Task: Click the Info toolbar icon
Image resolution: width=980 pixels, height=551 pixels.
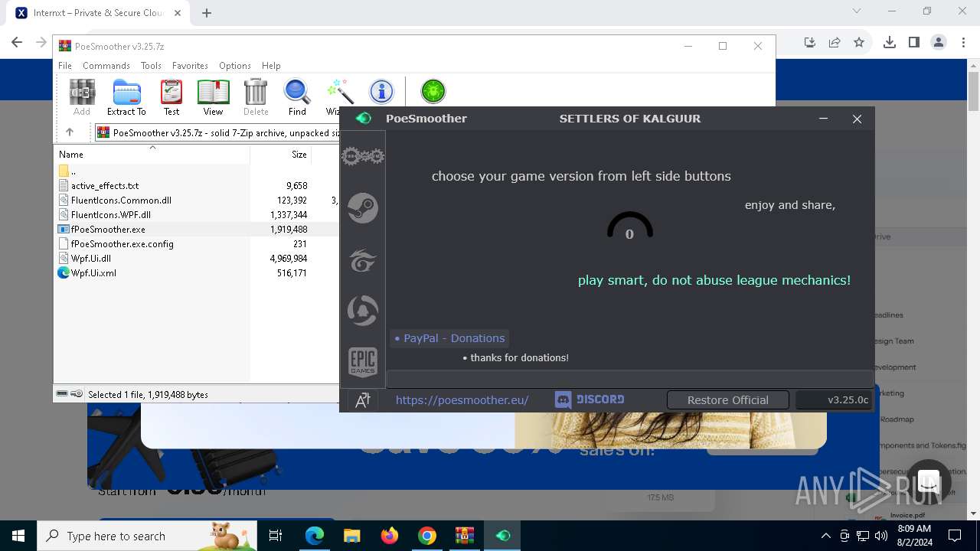Action: (381, 92)
